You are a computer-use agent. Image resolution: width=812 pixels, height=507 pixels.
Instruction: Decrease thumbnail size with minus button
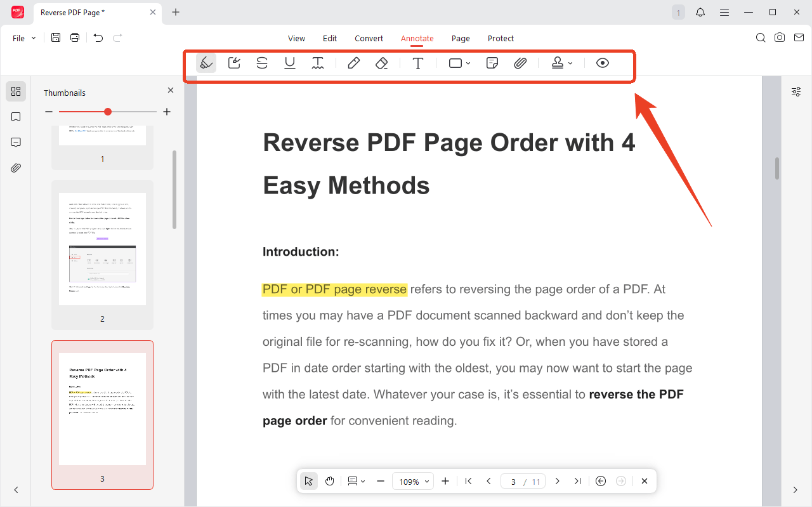point(49,112)
